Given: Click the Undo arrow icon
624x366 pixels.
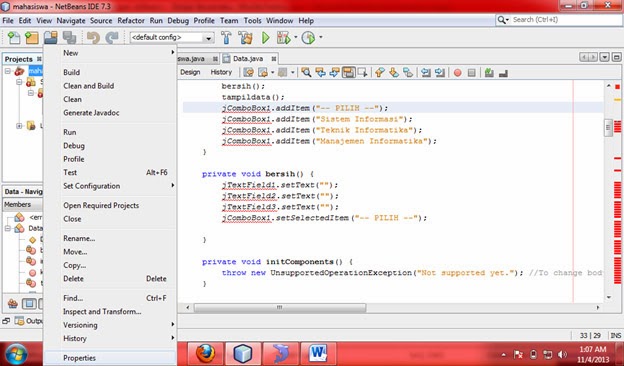Looking at the screenshot, I should [93, 38].
